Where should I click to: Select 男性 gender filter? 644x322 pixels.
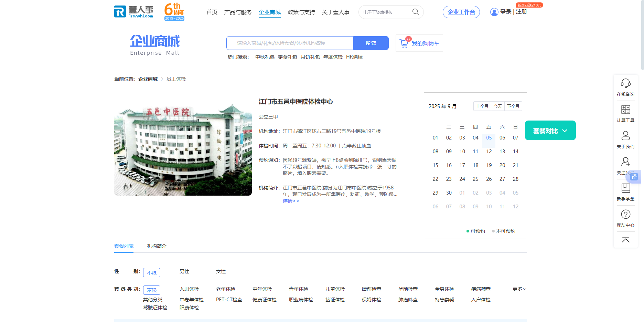184,271
